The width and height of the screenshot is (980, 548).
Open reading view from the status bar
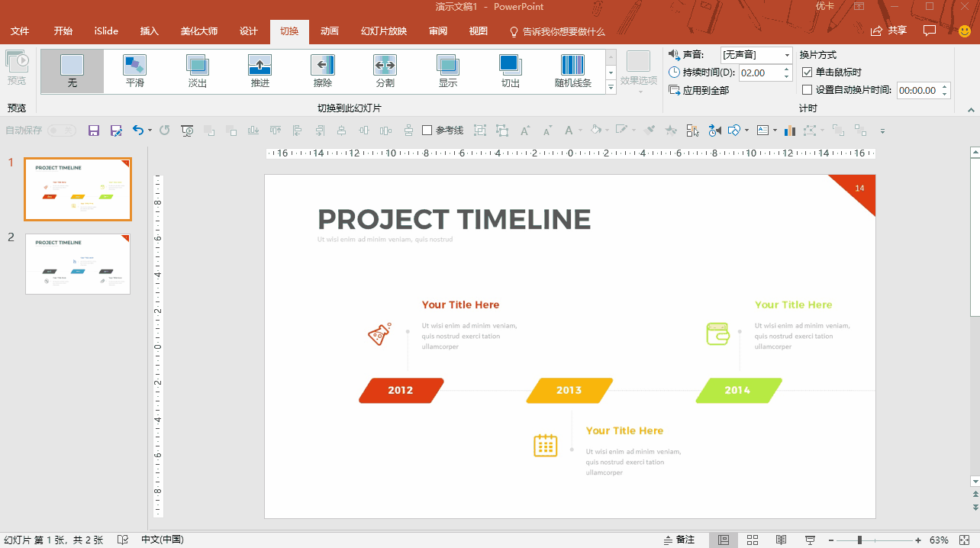pyautogui.click(x=781, y=540)
